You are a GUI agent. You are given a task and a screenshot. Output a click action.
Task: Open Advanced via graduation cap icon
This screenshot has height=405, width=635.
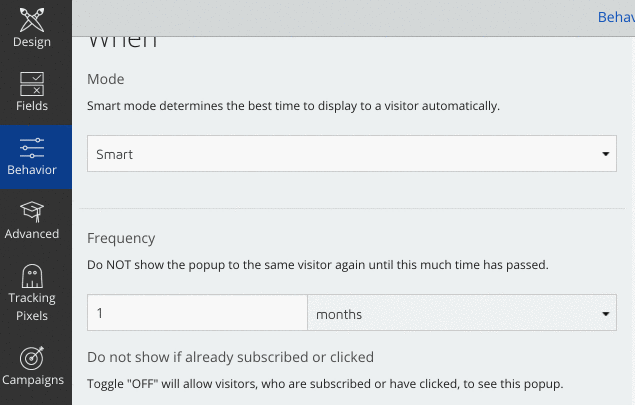(x=32, y=212)
